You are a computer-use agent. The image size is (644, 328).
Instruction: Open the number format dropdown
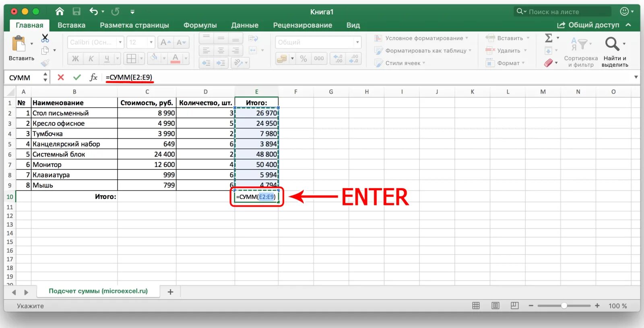click(357, 42)
